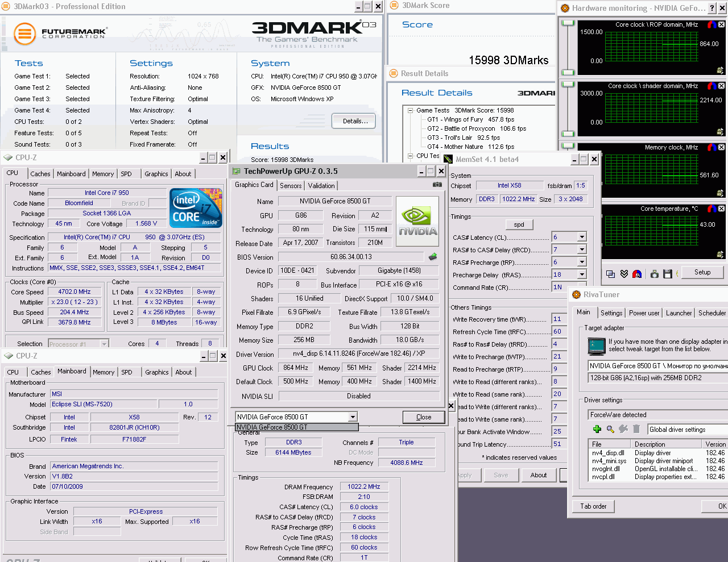Click Setup button in Hardware monitoring
728x562 pixels.
tap(702, 272)
